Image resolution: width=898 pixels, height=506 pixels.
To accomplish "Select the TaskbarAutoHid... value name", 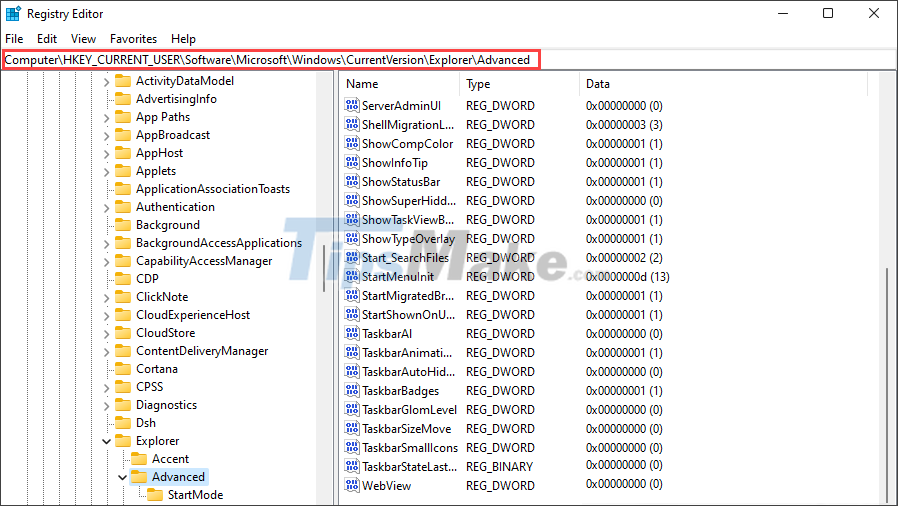I will click(408, 371).
